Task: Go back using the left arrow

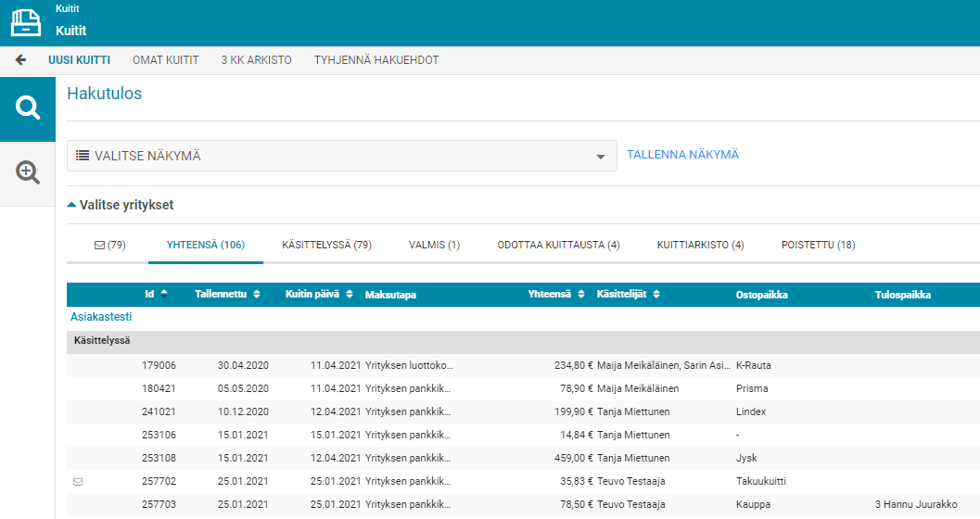Action: [x=20, y=60]
